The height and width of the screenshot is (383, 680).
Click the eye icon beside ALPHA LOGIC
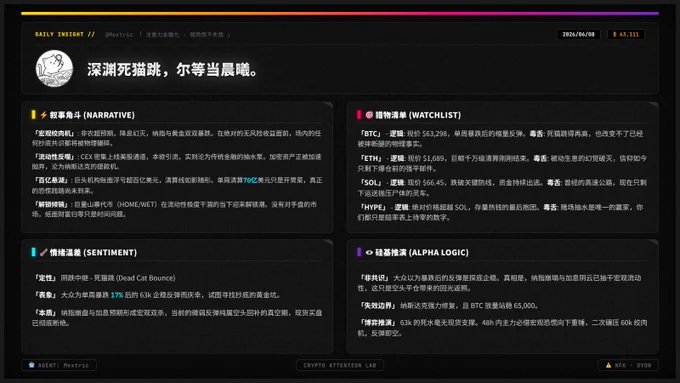(x=369, y=252)
